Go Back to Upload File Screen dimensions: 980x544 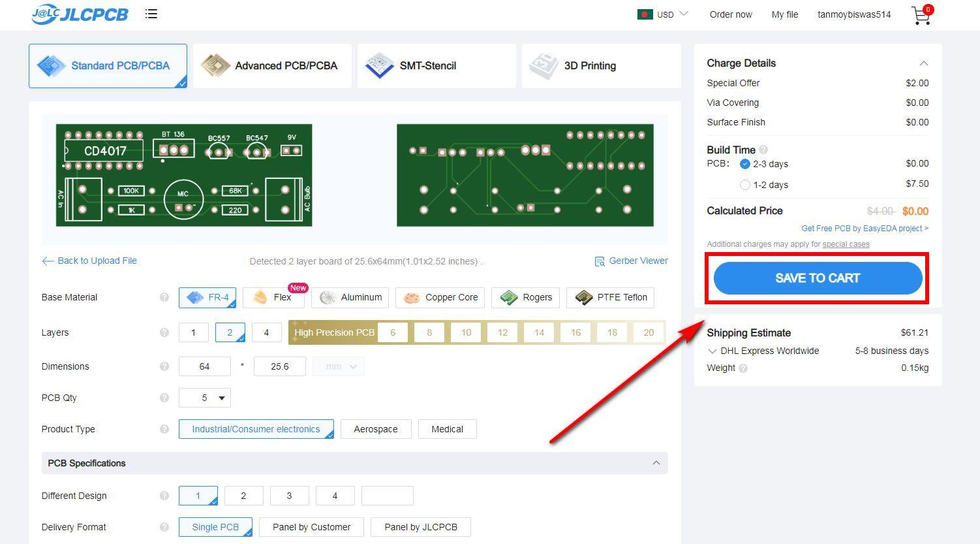point(97,261)
